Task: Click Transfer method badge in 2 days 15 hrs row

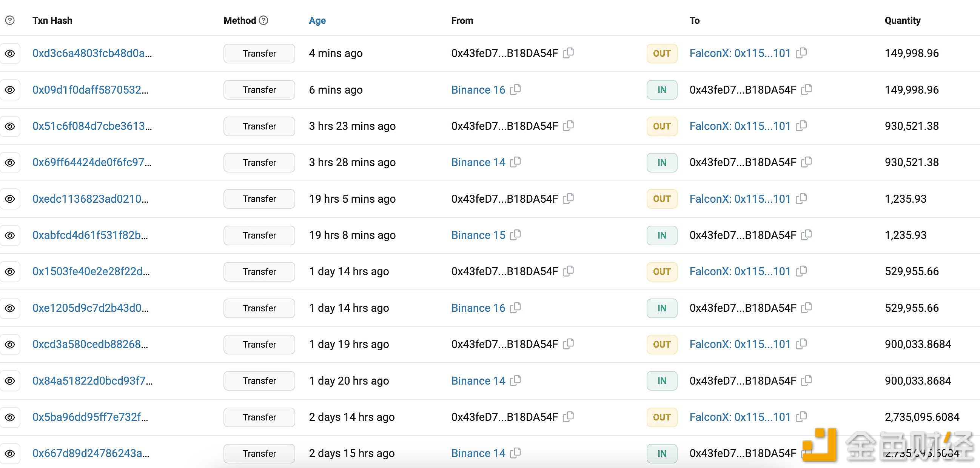Action: [x=259, y=454]
